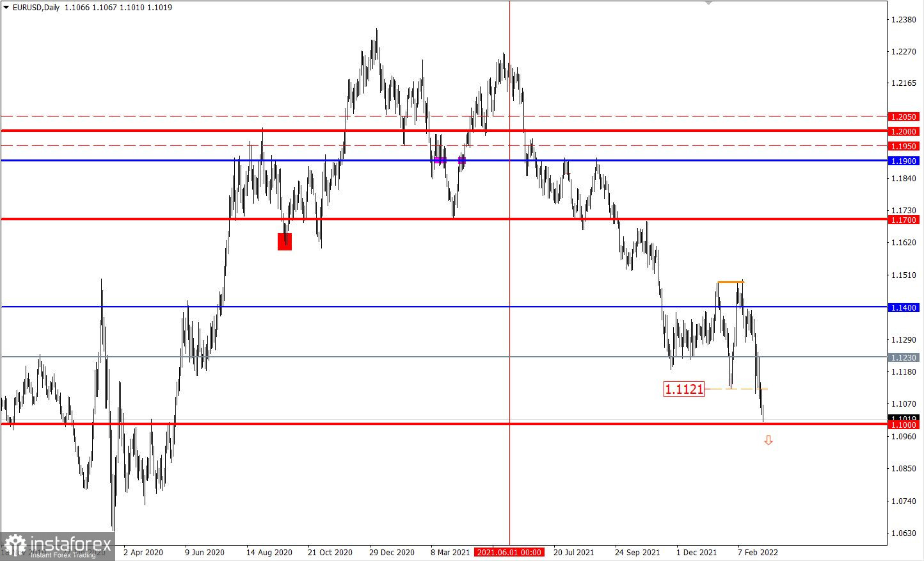The height and width of the screenshot is (561, 924).
Task: Click the orange down arrow below price
Action: [769, 441]
